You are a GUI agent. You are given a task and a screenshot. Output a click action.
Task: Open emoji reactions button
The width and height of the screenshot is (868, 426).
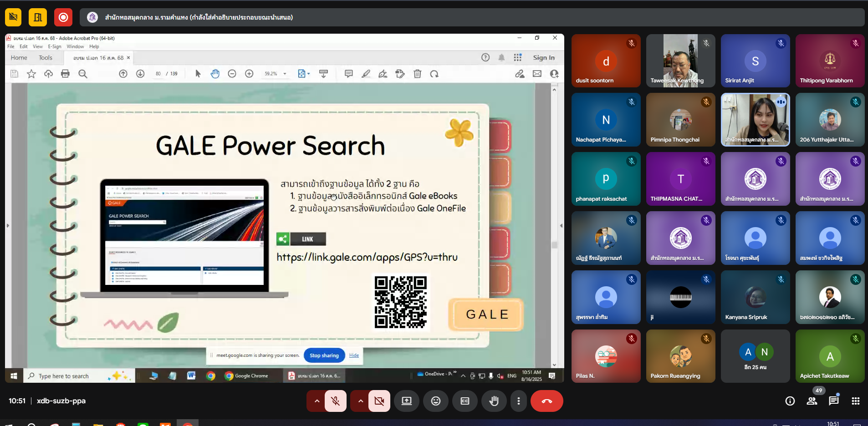point(436,401)
